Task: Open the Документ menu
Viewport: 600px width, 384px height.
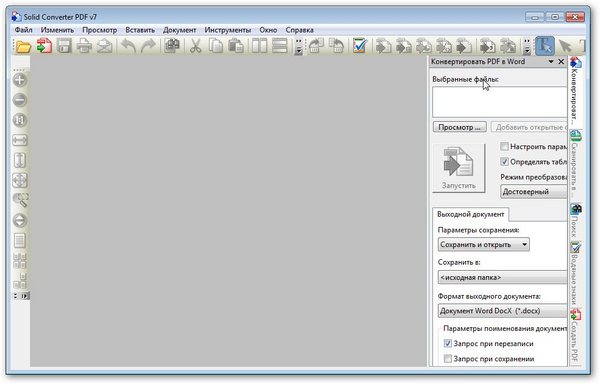Action: [179, 30]
